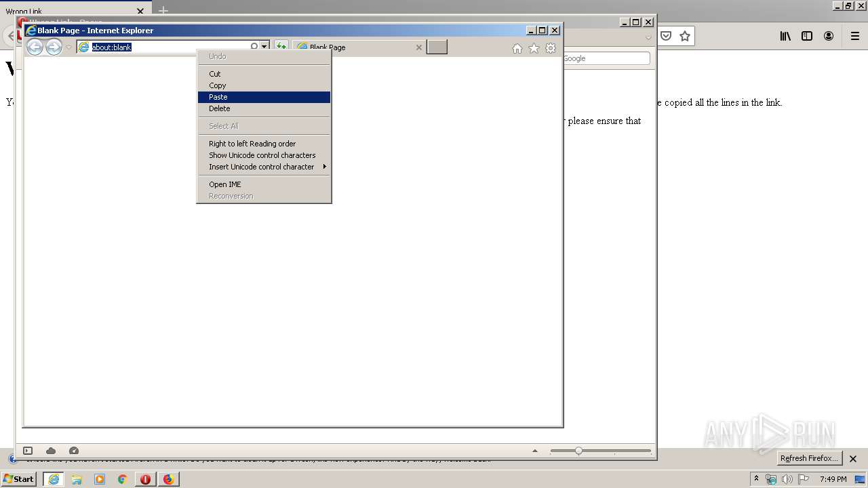Click the volume speaker tray icon
868x488 pixels.
click(787, 479)
